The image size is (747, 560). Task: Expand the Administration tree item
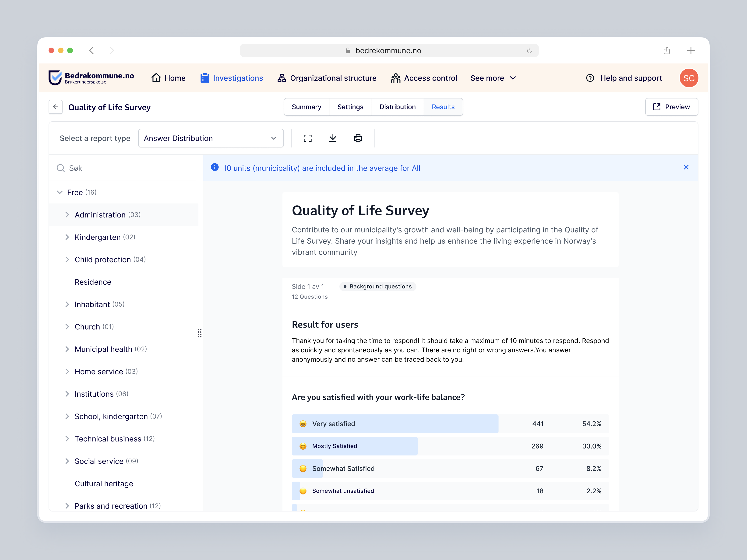click(x=67, y=215)
